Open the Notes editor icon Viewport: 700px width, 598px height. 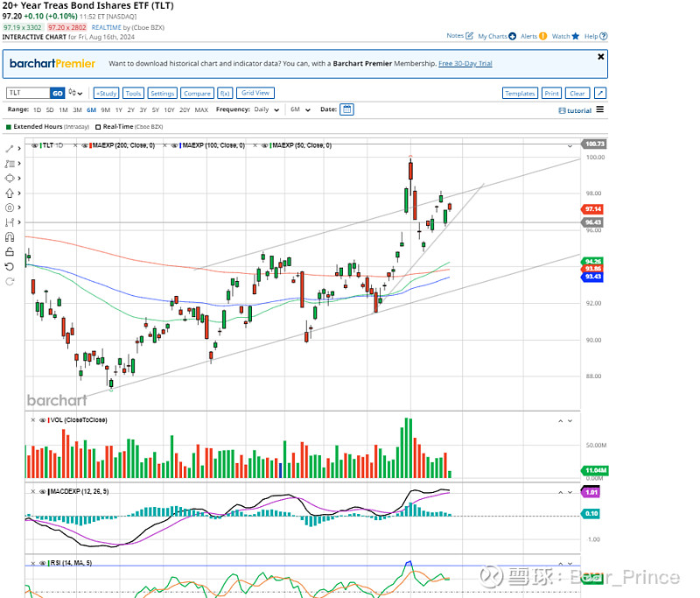pyautogui.click(x=469, y=36)
